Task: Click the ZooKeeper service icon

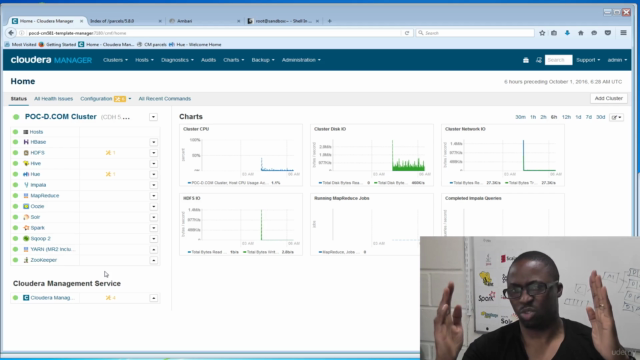Action: [x=26, y=260]
